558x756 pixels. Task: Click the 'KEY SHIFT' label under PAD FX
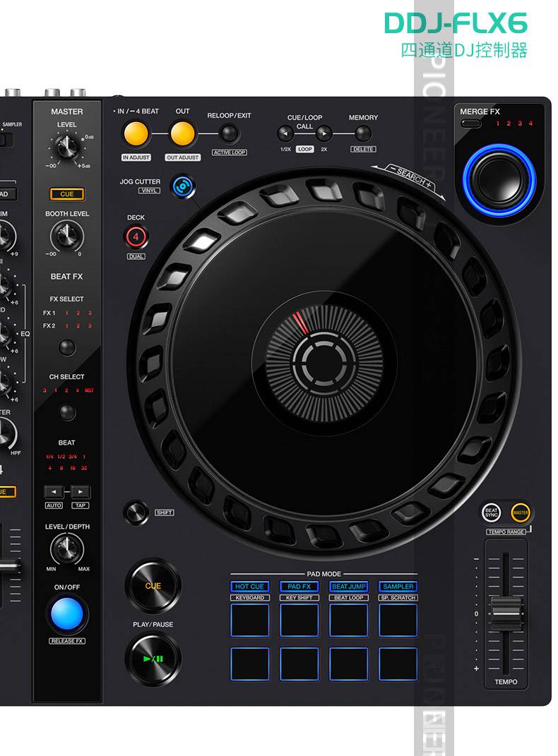click(299, 598)
